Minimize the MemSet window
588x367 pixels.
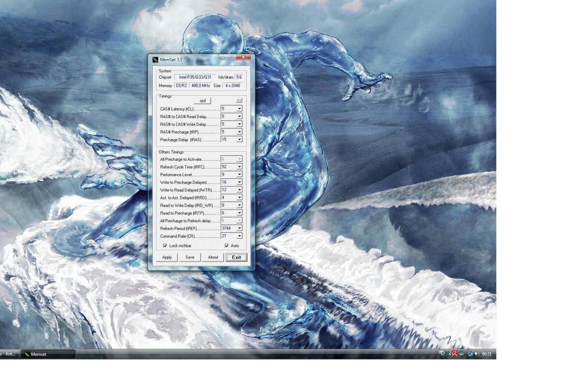[223, 57]
